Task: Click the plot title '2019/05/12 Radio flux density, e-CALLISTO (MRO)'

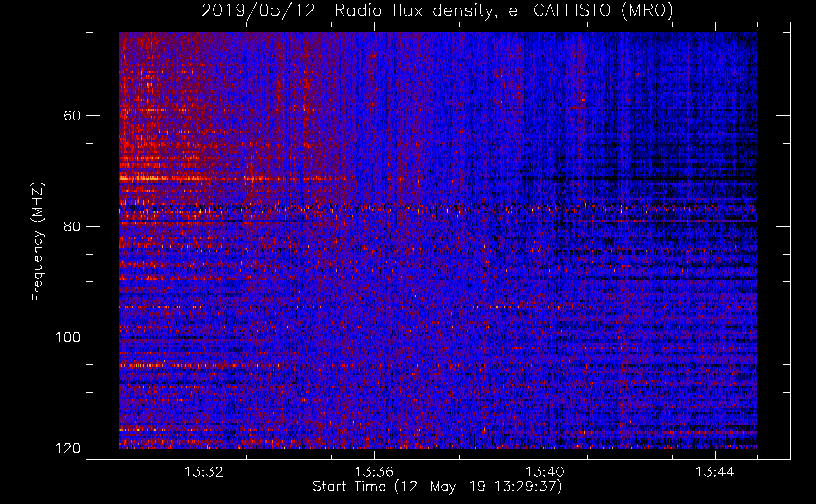Action: [x=437, y=11]
